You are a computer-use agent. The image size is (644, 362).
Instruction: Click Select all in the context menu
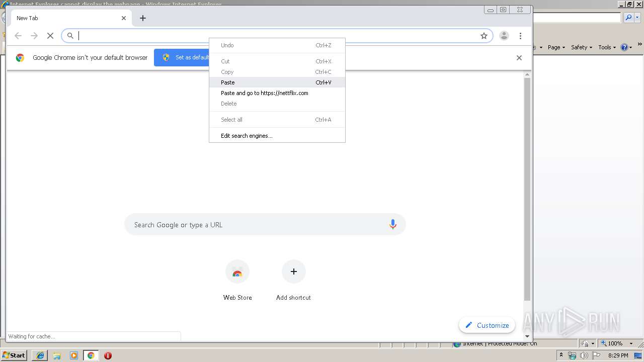[277, 120]
